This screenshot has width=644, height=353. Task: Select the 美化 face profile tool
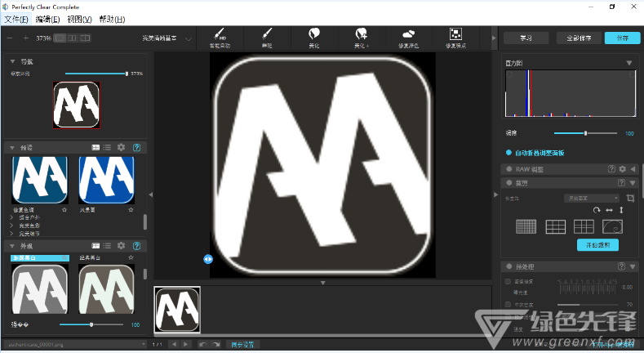[314, 38]
